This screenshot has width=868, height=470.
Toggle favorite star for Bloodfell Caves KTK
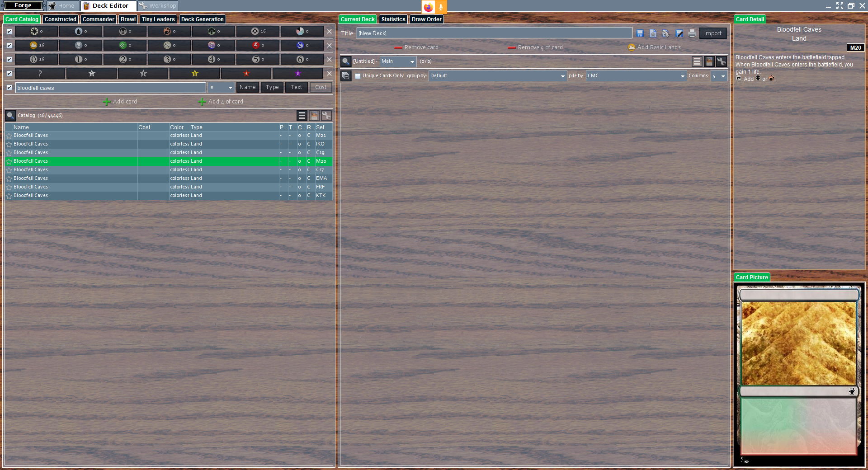pos(9,196)
